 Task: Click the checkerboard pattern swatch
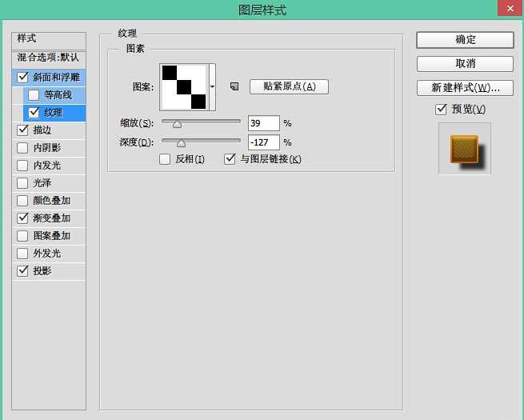click(x=183, y=86)
